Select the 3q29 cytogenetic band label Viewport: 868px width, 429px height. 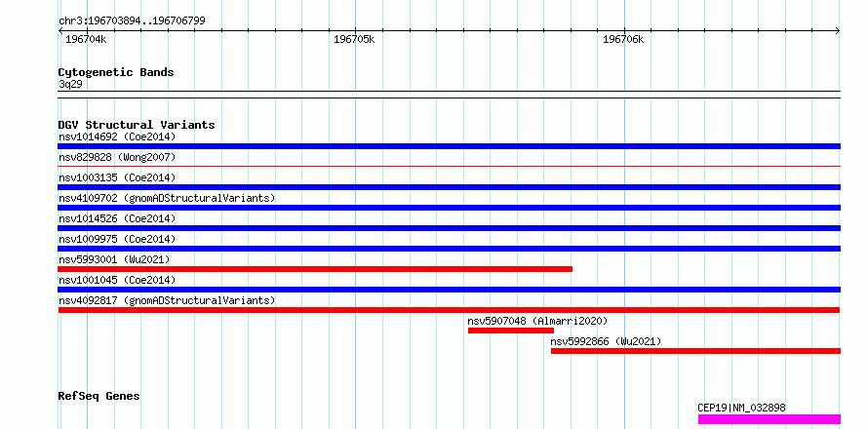(x=70, y=84)
